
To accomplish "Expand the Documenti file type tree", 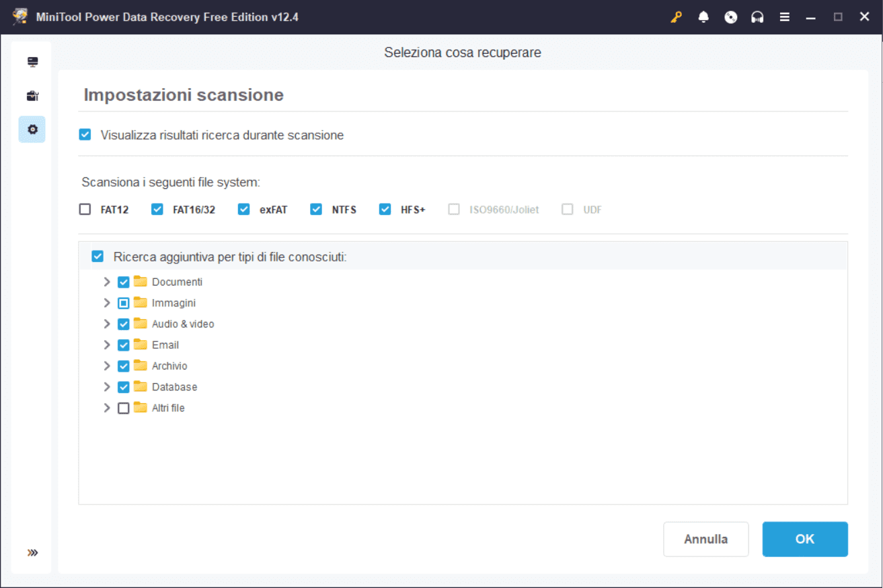I will pos(106,282).
